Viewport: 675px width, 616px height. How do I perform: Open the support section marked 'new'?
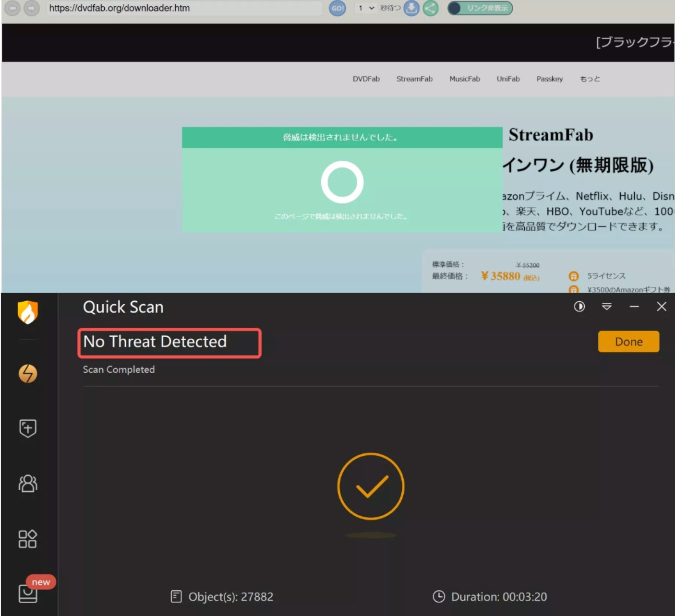pos(27,593)
